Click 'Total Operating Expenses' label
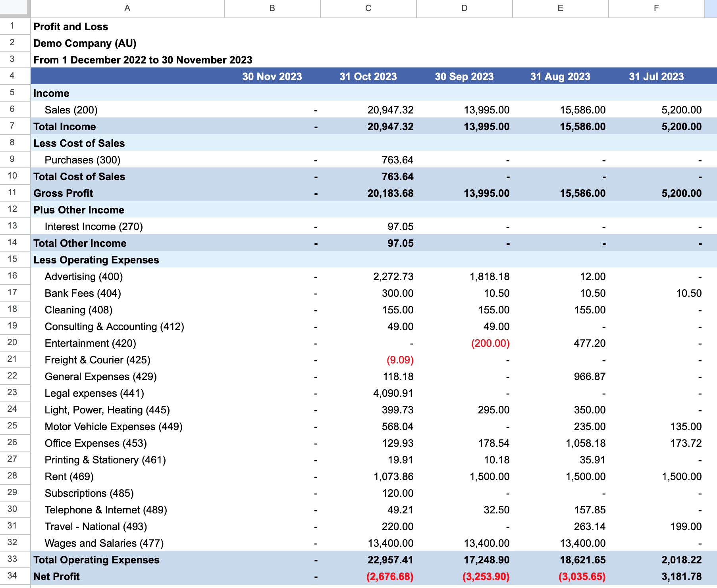The width and height of the screenshot is (717, 588). (x=96, y=560)
